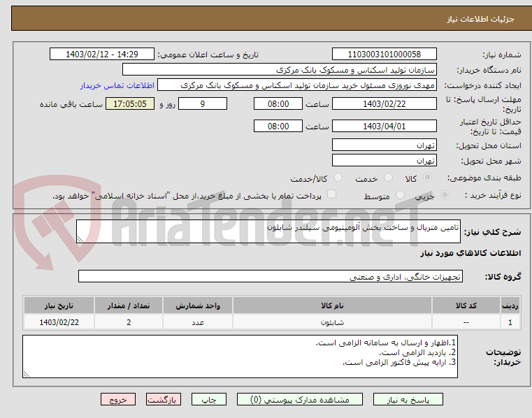This screenshot has height=418, width=532.
Task: Click the بازگشت back button
Action: coord(163,399)
